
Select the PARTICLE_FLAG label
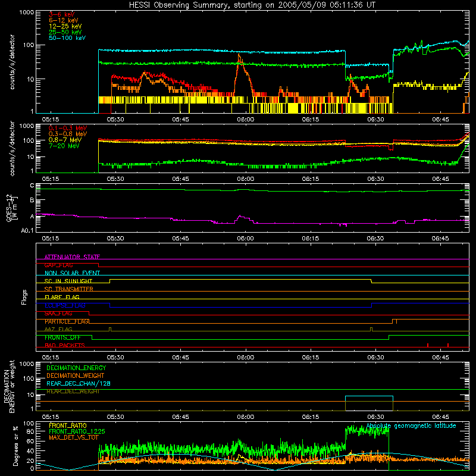click(x=67, y=321)
